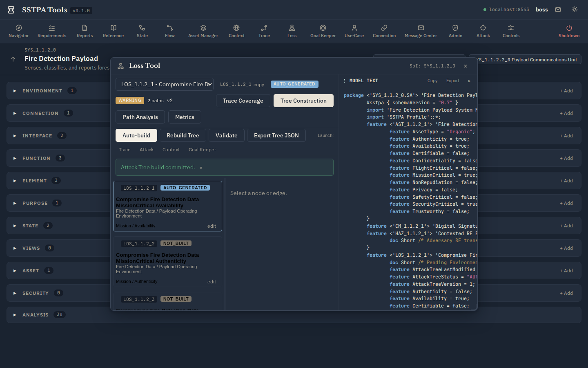This screenshot has width=588, height=368.
Task: Expand the INTERFACE section
Action: pyautogui.click(x=15, y=136)
